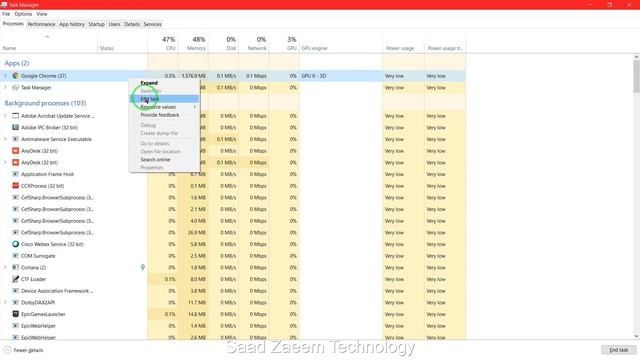Image resolution: width=640 pixels, height=360 pixels.
Task: Switch to the Services tab
Action: [x=153, y=24]
